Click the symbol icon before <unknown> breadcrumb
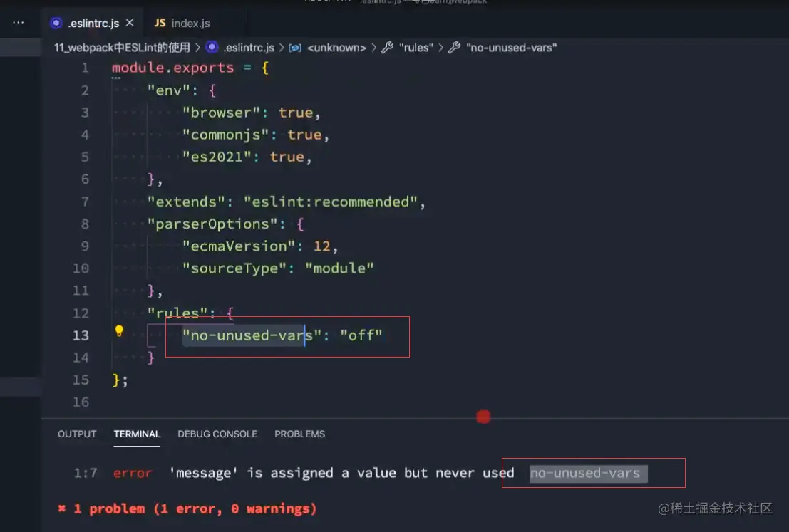The height and width of the screenshot is (532, 789). [295, 47]
